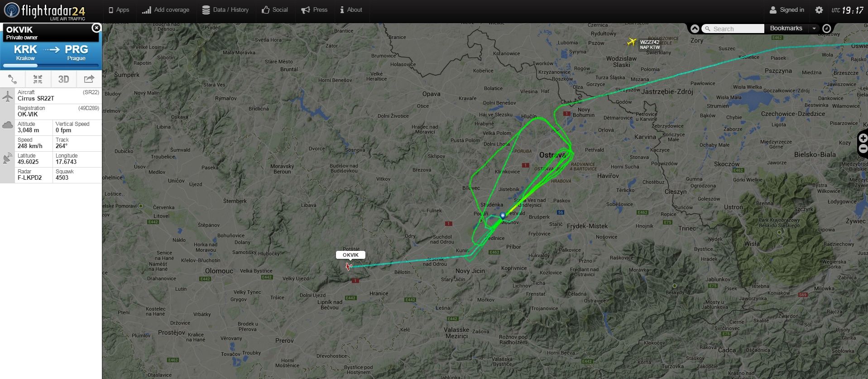Select the WZZ742 yellow aircraft icon

coord(632,42)
